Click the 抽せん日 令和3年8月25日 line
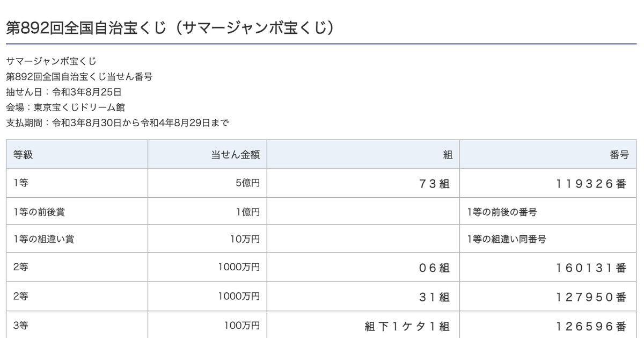Viewport: 644px width, 338px height. (x=64, y=92)
